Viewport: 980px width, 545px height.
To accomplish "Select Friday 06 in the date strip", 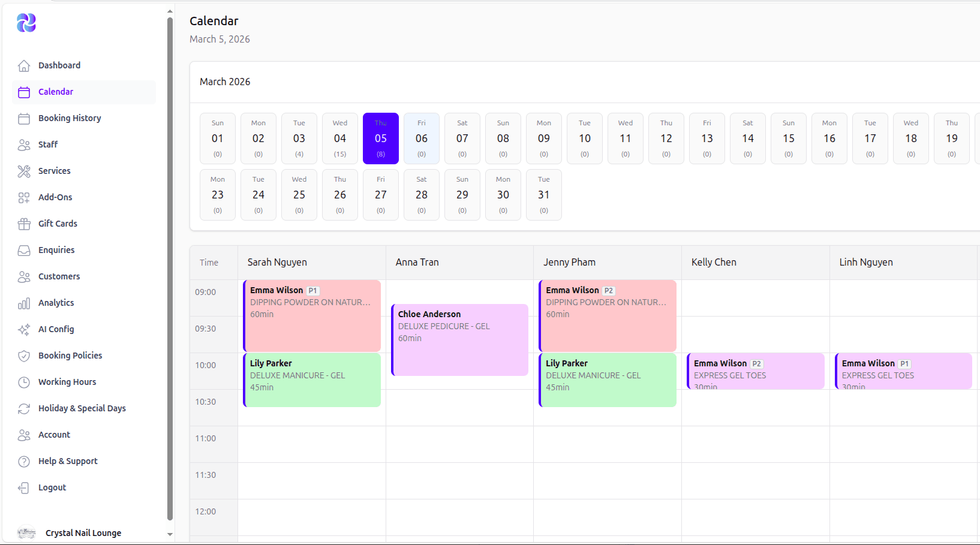I will (x=422, y=138).
